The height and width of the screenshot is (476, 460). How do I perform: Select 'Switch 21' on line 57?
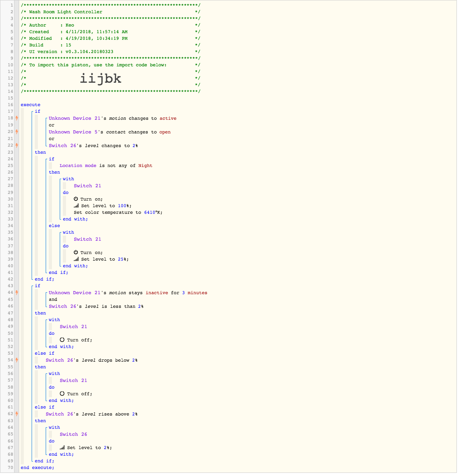click(x=73, y=380)
